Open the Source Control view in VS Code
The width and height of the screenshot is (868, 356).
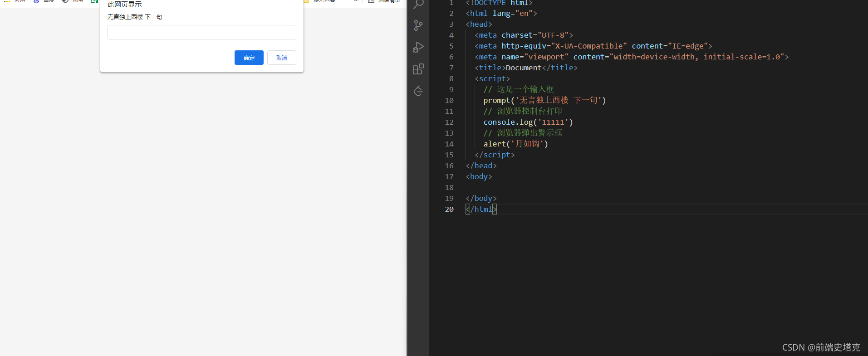[x=418, y=25]
